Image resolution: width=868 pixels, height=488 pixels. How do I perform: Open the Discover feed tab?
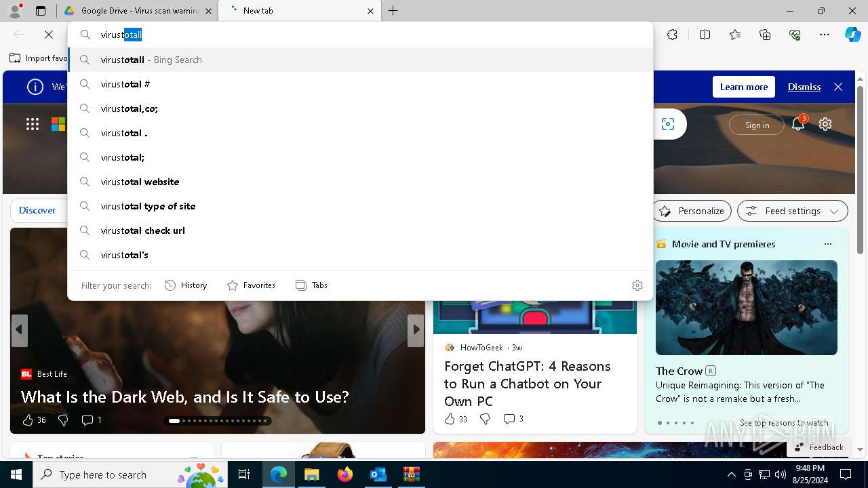pos(37,210)
